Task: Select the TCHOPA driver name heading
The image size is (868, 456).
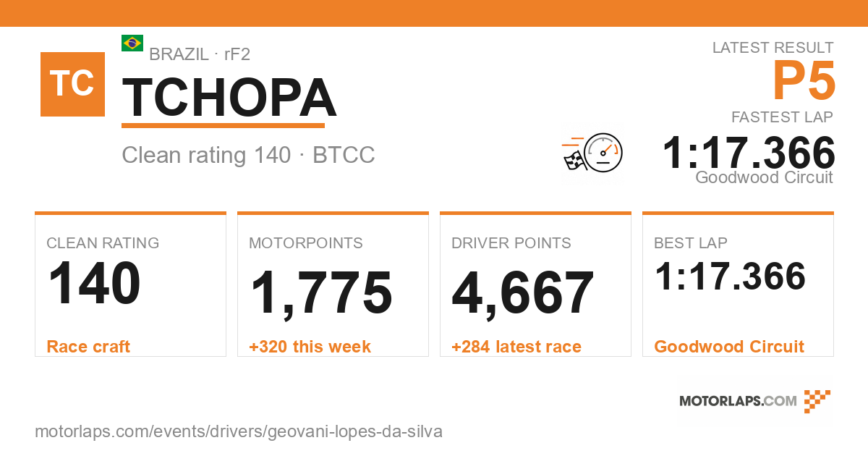Action: tap(229, 98)
